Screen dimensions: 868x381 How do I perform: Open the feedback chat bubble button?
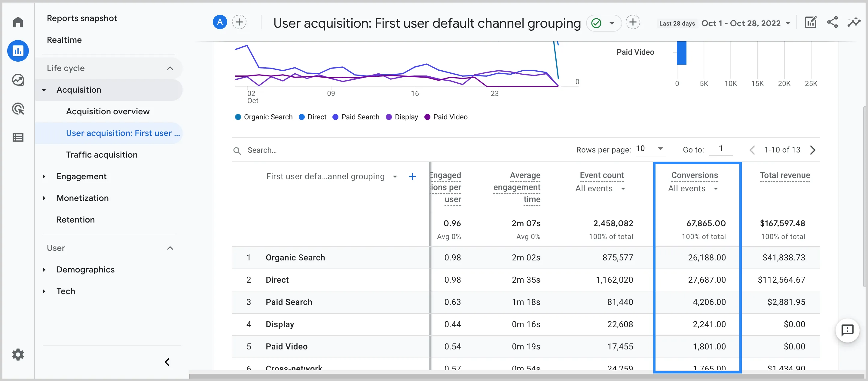(x=847, y=330)
